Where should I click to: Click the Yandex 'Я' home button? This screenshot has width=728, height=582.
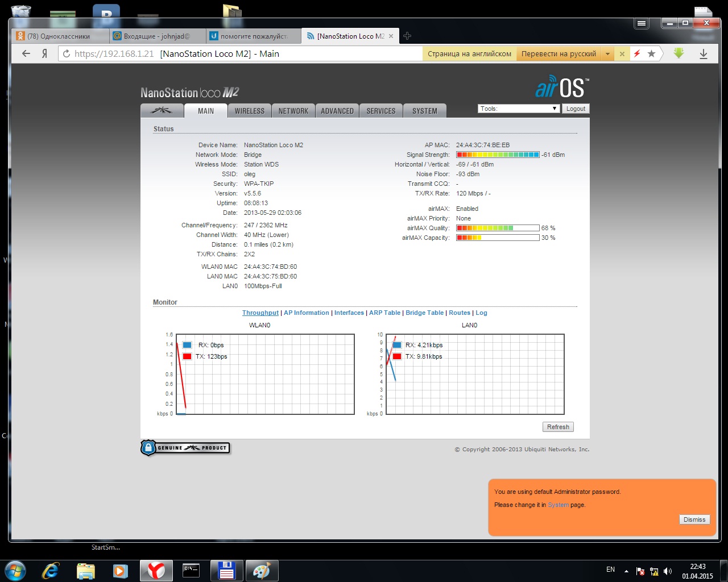(x=44, y=53)
